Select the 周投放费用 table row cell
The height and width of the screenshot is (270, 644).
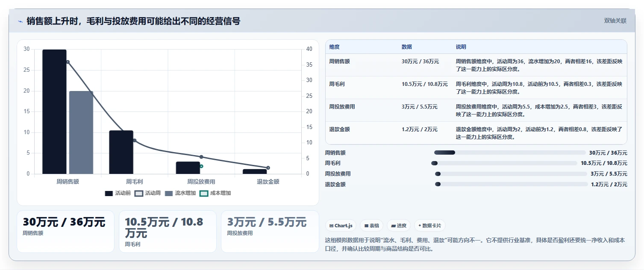click(342, 107)
